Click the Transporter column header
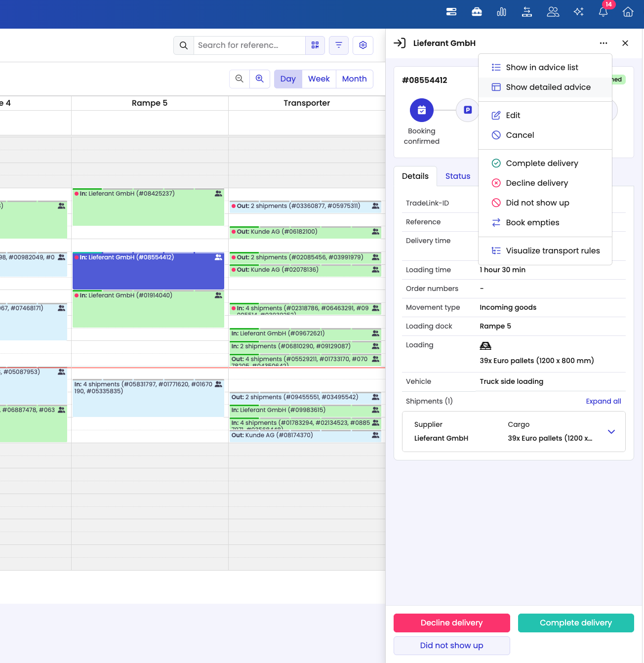 [x=307, y=103]
